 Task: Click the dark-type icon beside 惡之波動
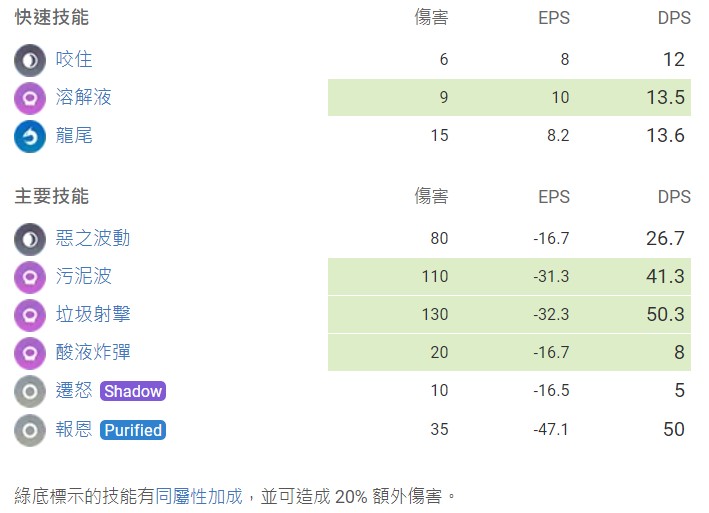coord(30,239)
